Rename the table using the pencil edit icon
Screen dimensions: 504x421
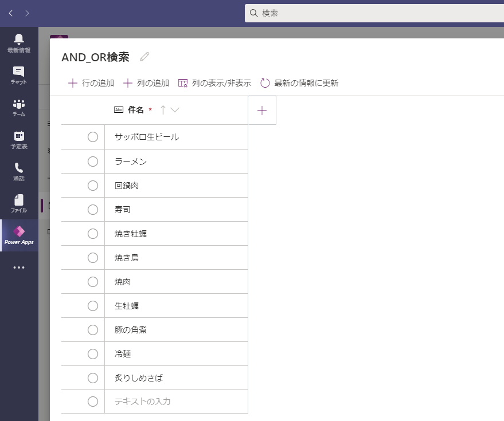[x=144, y=57]
